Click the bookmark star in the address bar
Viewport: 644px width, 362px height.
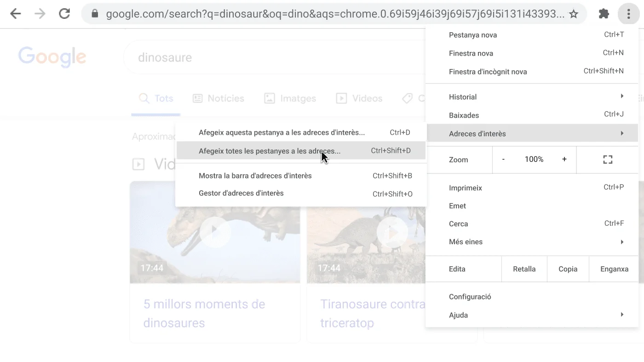[574, 14]
